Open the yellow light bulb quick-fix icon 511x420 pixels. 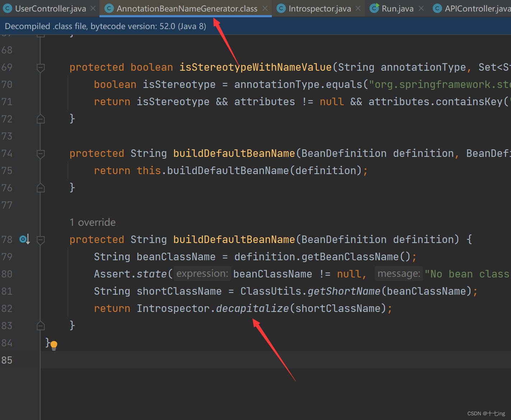(54, 345)
